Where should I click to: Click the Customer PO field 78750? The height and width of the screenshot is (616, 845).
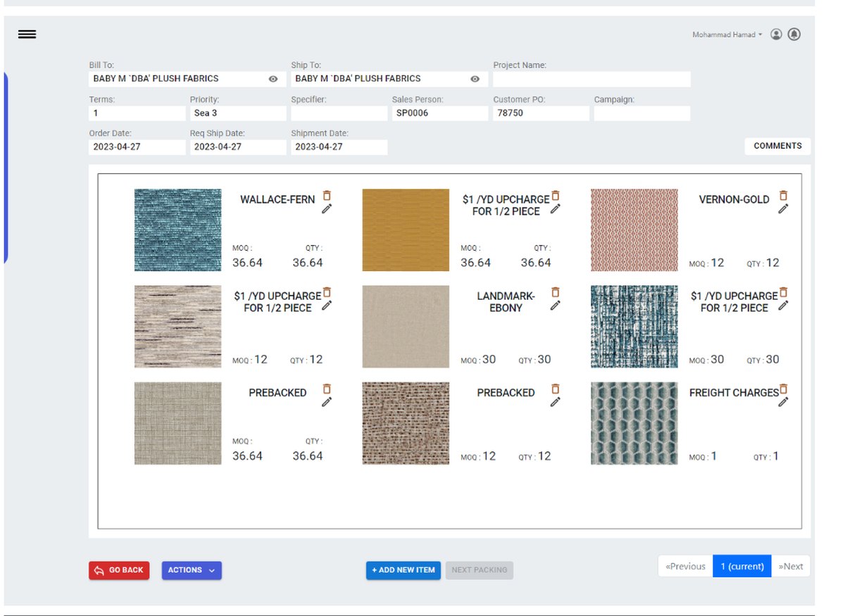pyautogui.click(x=541, y=113)
